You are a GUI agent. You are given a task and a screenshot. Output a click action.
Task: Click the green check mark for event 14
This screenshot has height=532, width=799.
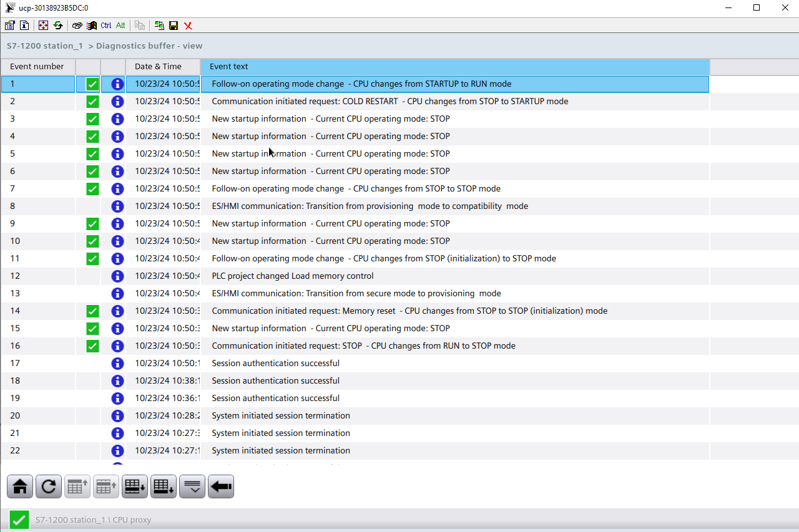click(92, 311)
